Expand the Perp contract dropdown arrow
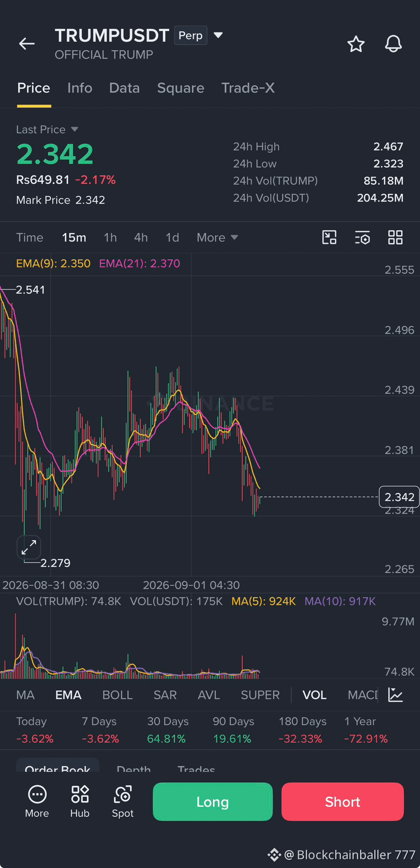The height and width of the screenshot is (868, 420). (218, 35)
